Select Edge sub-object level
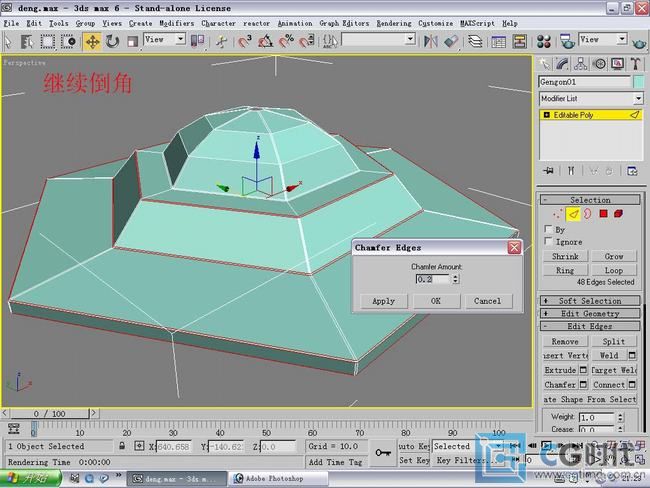The width and height of the screenshot is (650, 488). pos(573,214)
